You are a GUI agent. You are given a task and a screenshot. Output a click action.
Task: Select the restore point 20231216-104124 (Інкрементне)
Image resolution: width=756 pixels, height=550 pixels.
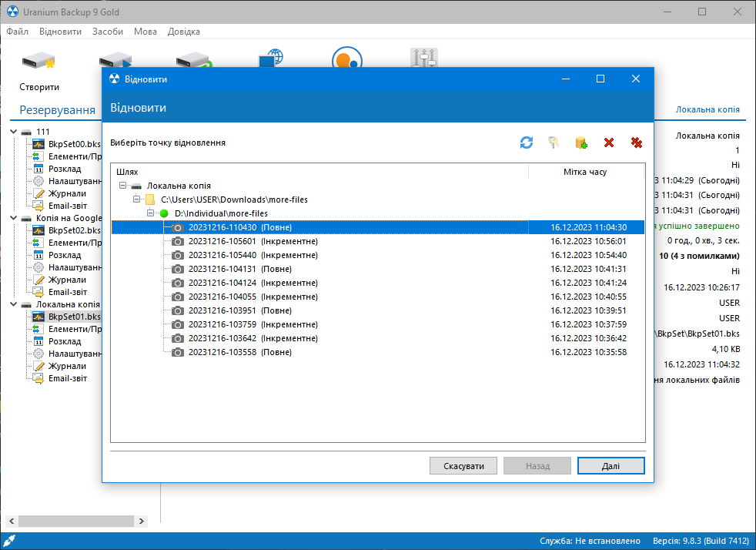[378, 283]
